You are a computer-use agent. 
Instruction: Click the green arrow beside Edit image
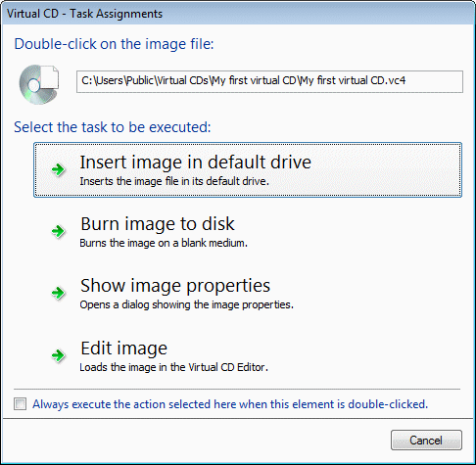[x=59, y=355]
